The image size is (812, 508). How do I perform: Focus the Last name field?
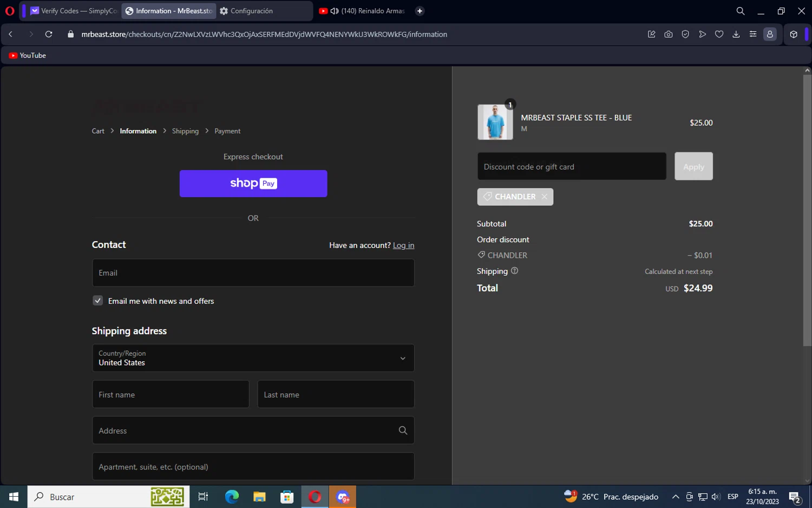tap(336, 394)
